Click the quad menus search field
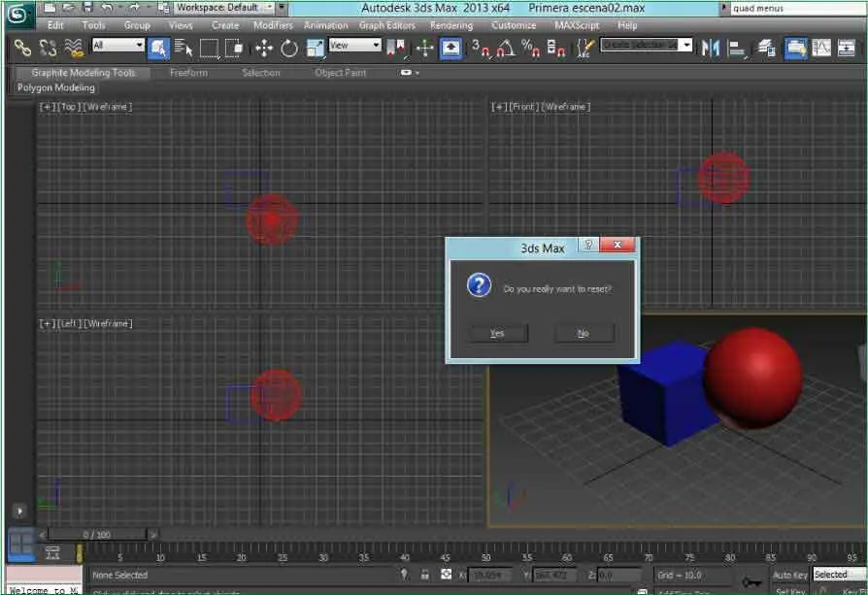Viewport: 868px width, 595px height. click(x=798, y=8)
